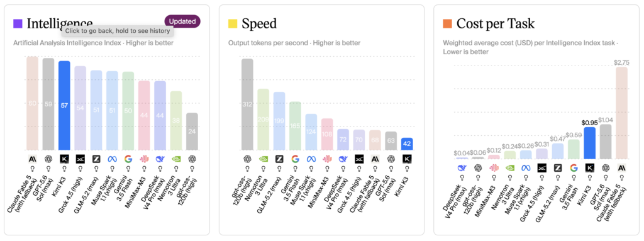Select the highlighted Kimi K3 bar showing 57
This screenshot has height=241, width=644.
coord(65,105)
